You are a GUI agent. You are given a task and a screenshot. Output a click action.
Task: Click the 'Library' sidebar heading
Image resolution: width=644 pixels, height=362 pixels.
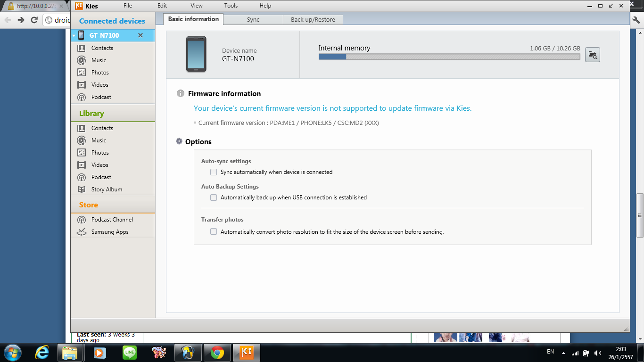click(91, 114)
